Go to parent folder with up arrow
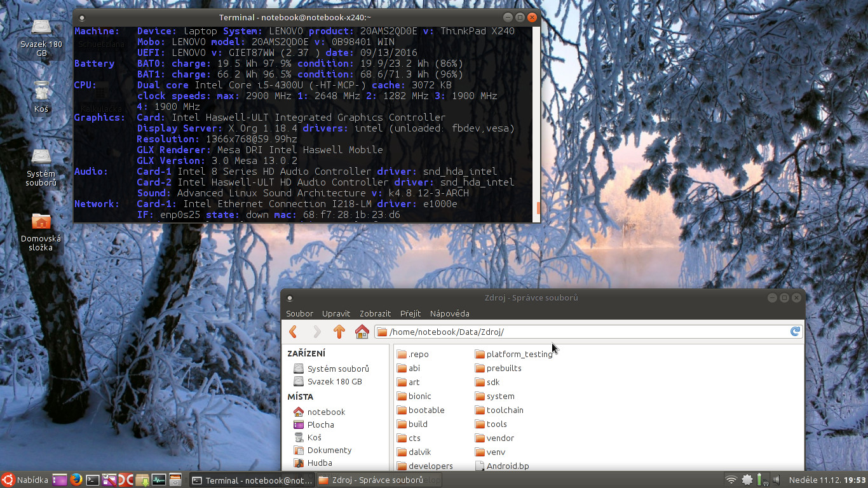The image size is (868, 488). [x=339, y=332]
